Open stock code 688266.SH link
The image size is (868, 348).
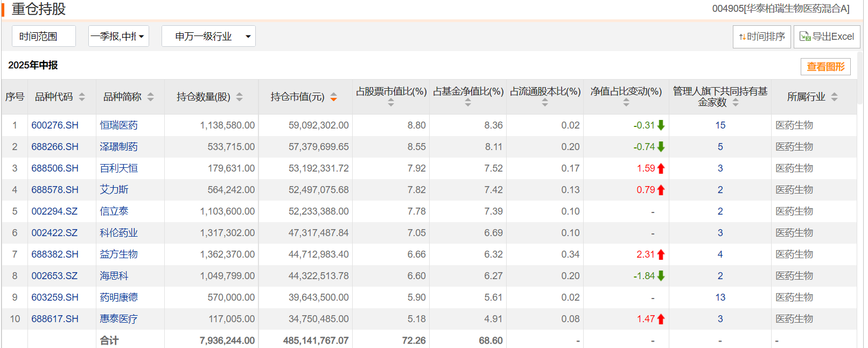55,147
